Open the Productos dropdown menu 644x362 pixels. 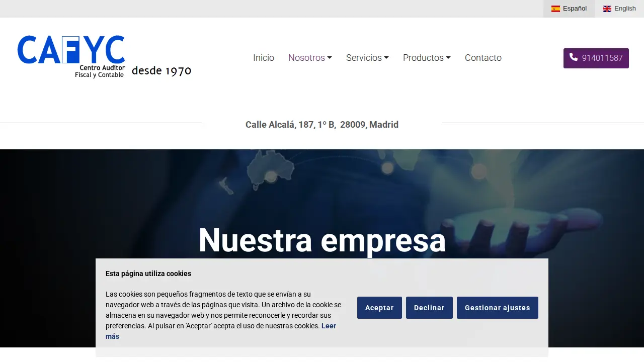point(427,58)
